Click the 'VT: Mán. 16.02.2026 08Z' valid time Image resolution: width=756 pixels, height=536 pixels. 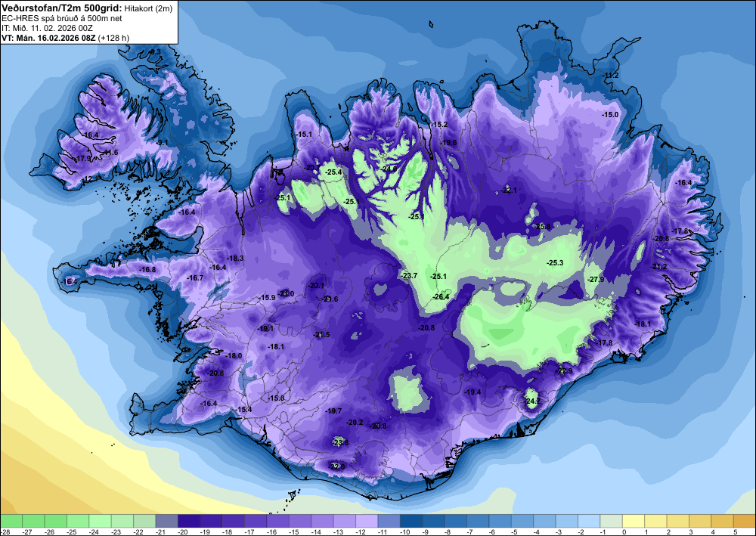48,38
